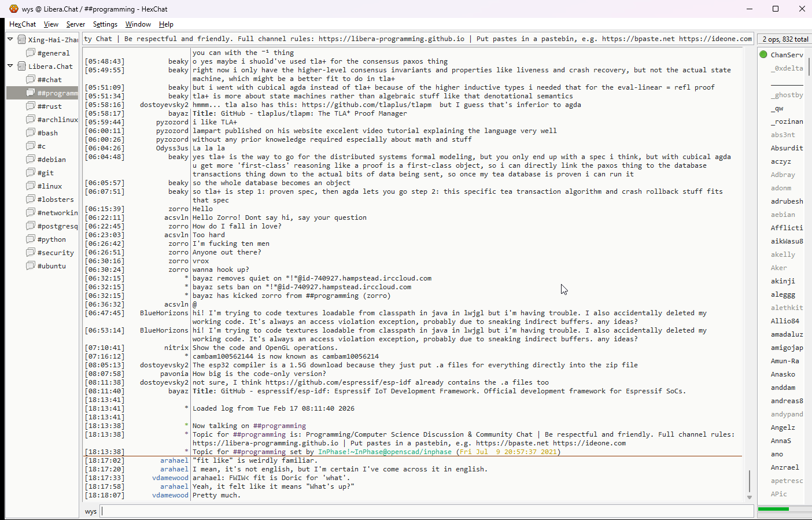Image resolution: width=812 pixels, height=520 pixels.
Task: Click the ##rust channel icon in tree
Action: pos(31,106)
